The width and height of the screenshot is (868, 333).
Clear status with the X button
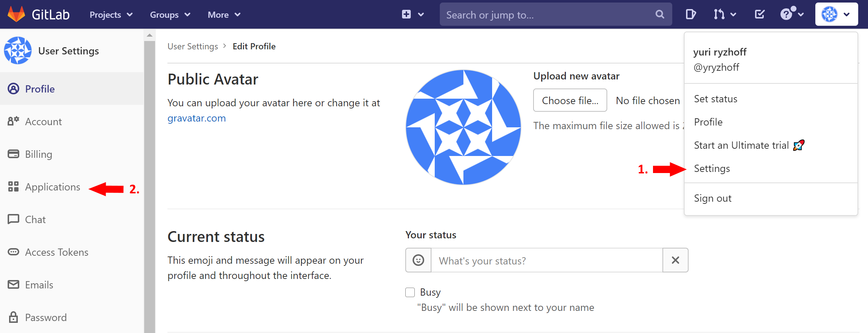(x=675, y=260)
